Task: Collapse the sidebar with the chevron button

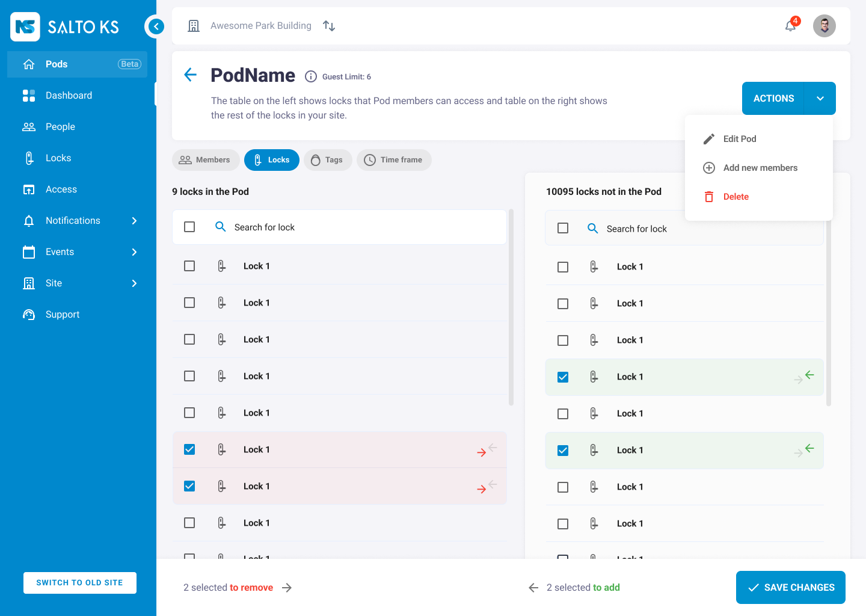Action: [156, 26]
